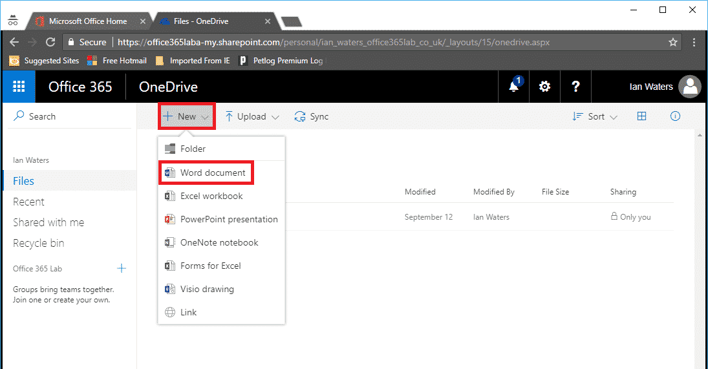Create a group with the plus icon

point(121,268)
